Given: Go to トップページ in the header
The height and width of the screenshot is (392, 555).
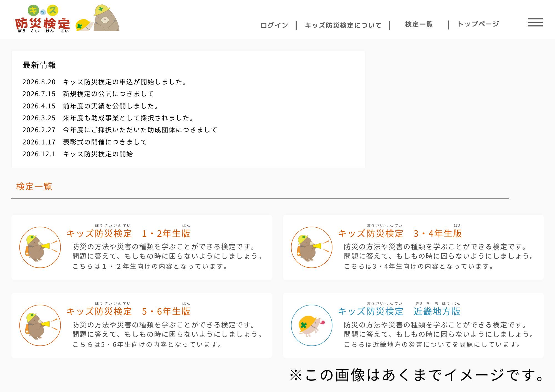Looking at the screenshot, I should pyautogui.click(x=478, y=24).
